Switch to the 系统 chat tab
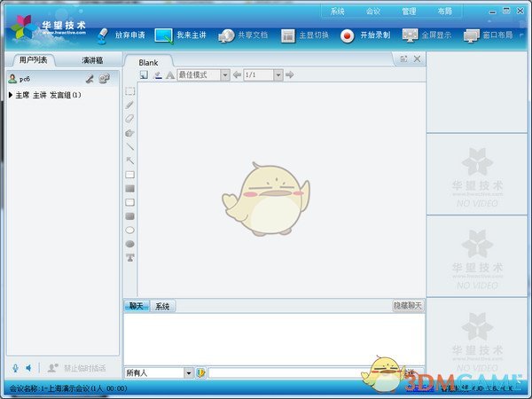The width and height of the screenshot is (532, 399). point(162,306)
